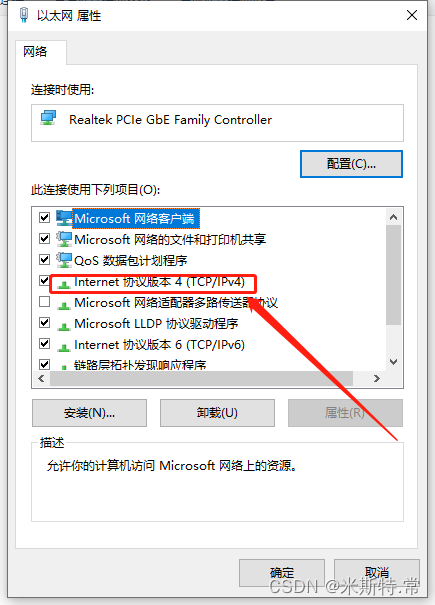Switch to the 网络 tab
The image size is (435, 605).
(35, 51)
